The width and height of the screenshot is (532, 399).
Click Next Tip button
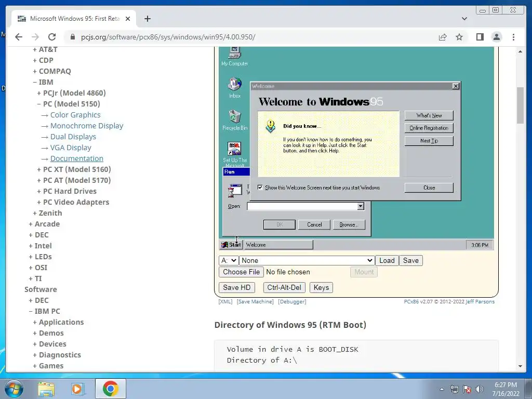[x=429, y=141]
